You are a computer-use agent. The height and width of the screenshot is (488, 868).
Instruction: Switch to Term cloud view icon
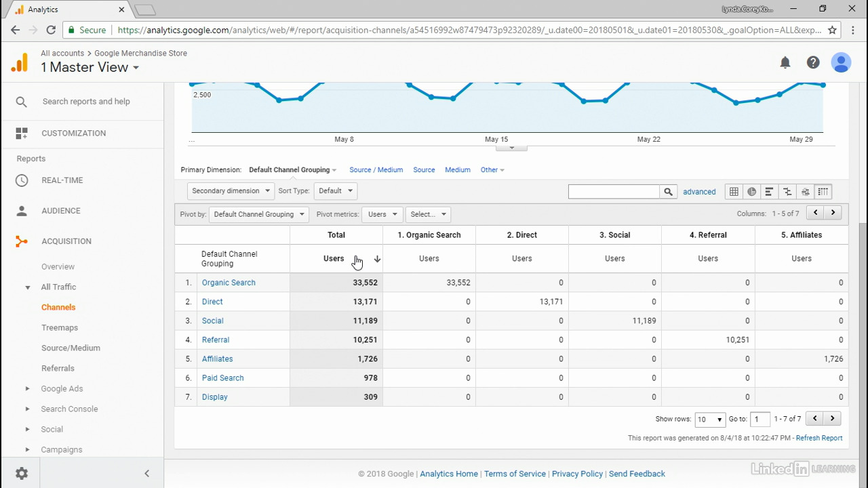click(x=805, y=192)
